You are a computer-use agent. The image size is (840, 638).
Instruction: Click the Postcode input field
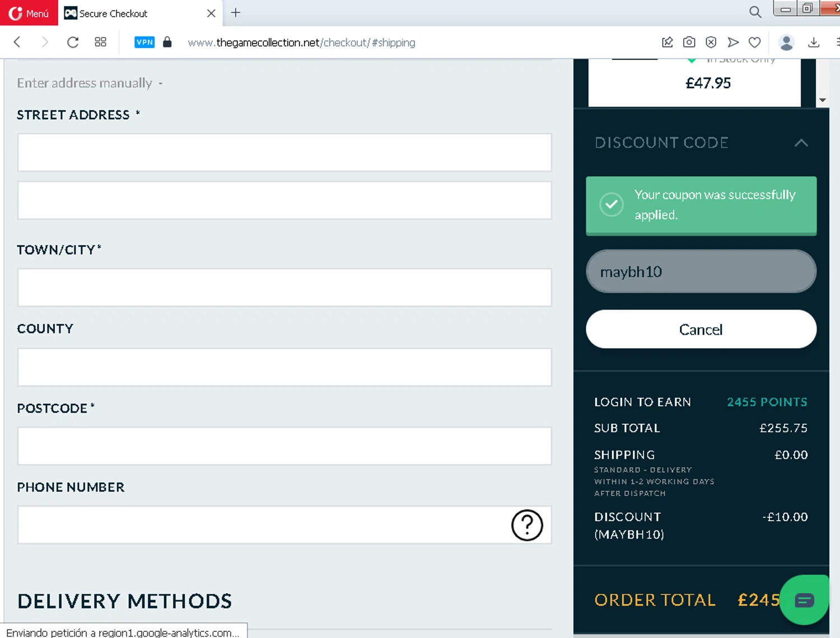click(284, 446)
